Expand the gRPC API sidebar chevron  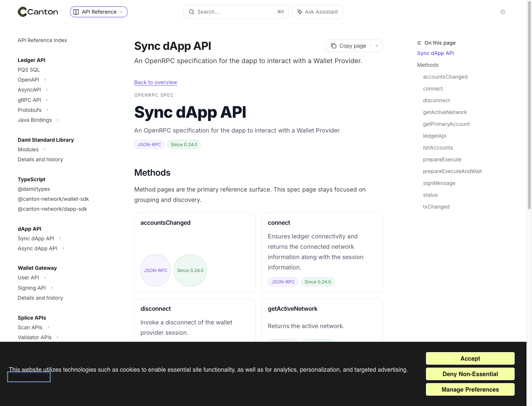(x=47, y=100)
